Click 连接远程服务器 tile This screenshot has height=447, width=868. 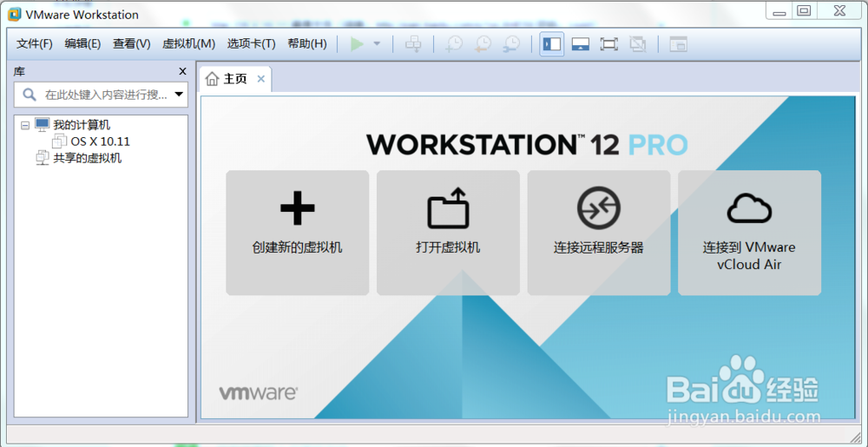598,233
